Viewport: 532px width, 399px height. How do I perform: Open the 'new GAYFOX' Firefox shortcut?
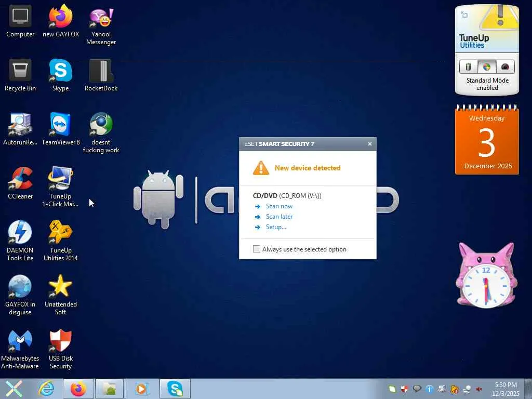coord(60,21)
